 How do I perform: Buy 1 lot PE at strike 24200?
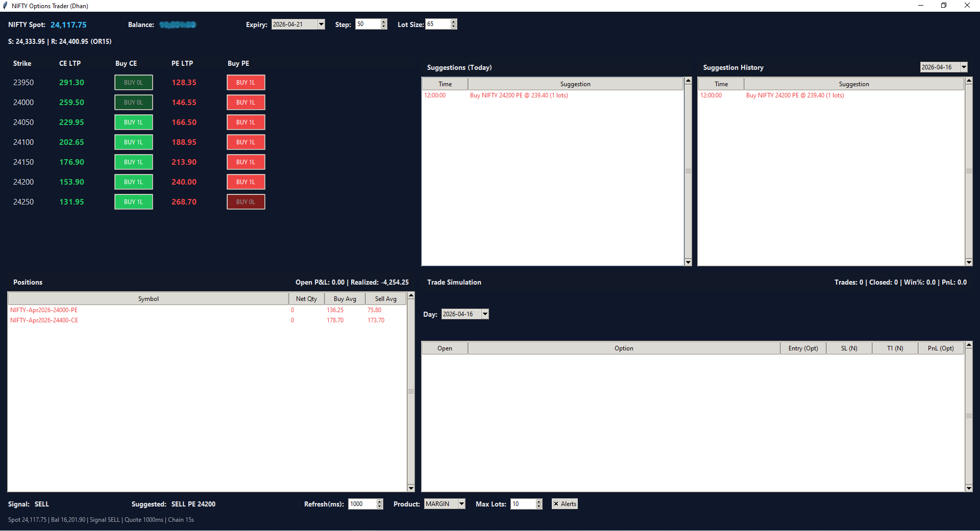[x=246, y=182]
